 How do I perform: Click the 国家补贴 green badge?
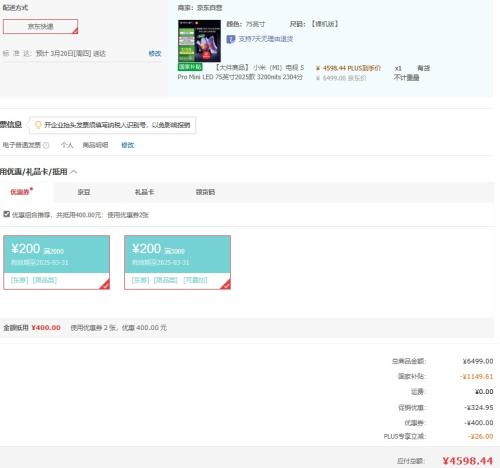coord(190,67)
